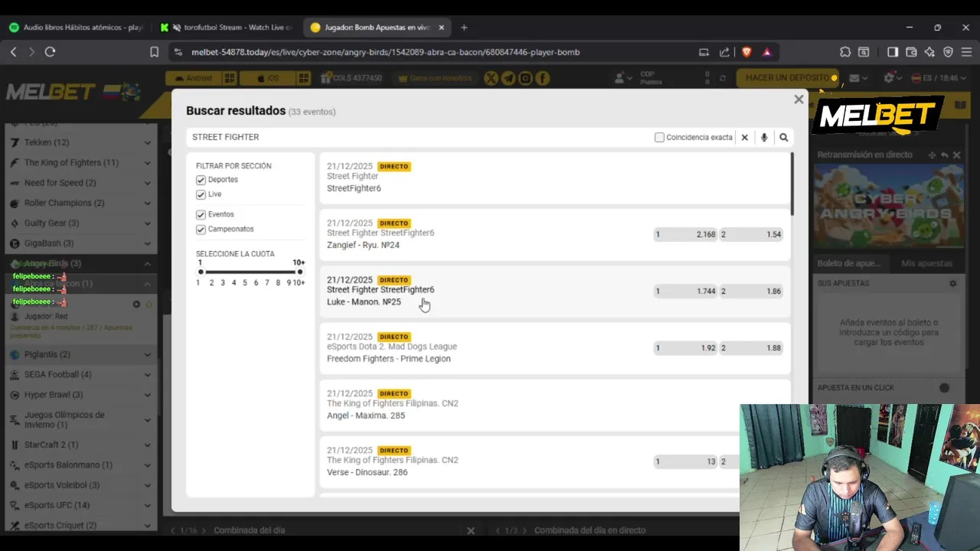Uncheck the Campeonatos filter

point(201,230)
